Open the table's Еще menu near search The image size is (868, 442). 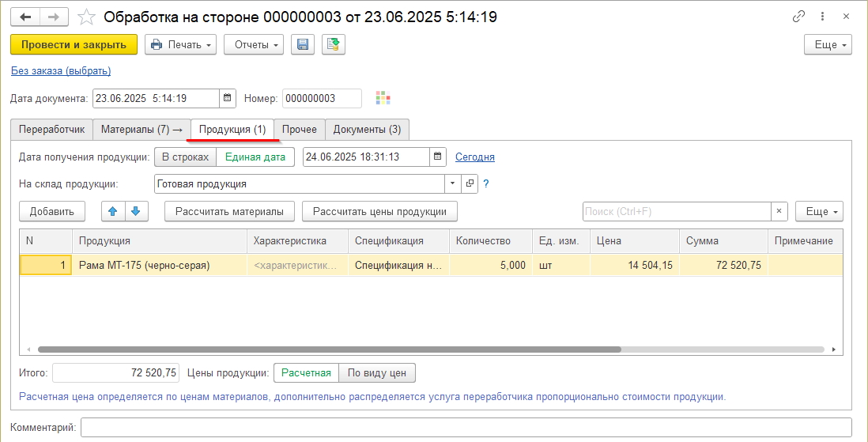pyautogui.click(x=819, y=211)
